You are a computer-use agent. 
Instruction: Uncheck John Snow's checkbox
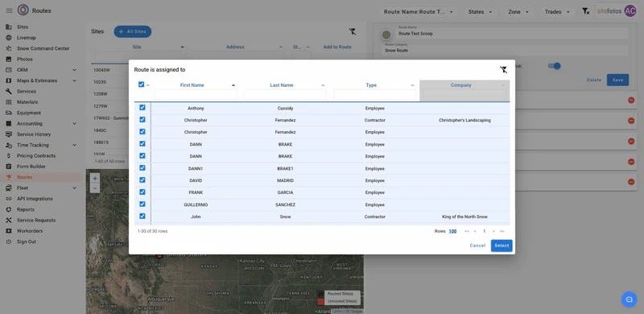pyautogui.click(x=142, y=216)
